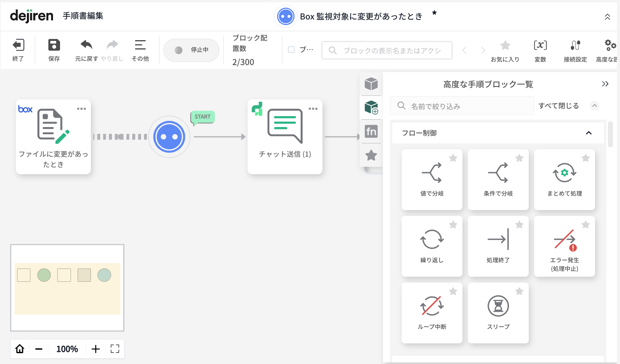
Task: Click the exit (終了) icon
Action: [x=18, y=46]
